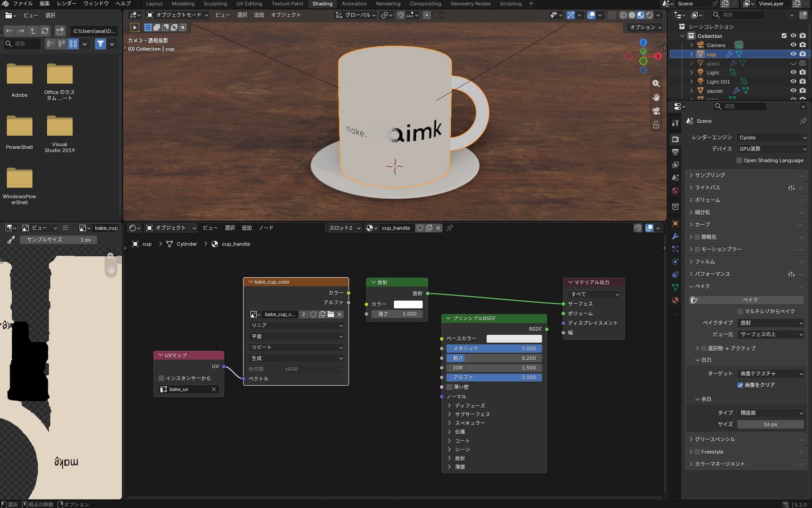The image size is (812, 508).
Task: Open the World properties tab icon
Action: coord(675,191)
